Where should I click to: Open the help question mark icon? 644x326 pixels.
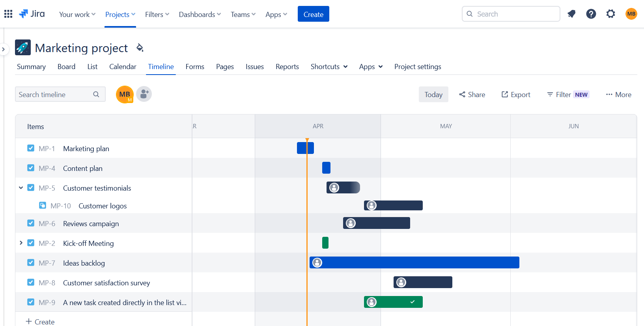coord(591,14)
